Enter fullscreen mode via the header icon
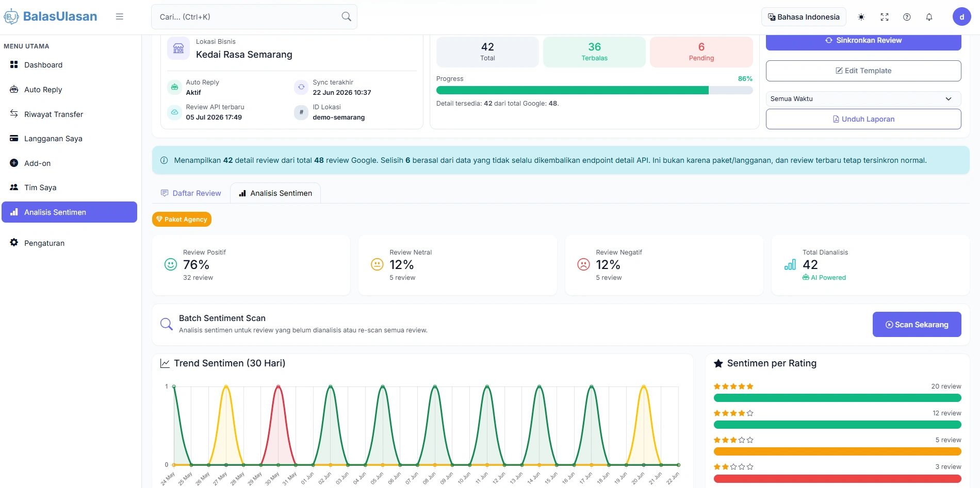The height and width of the screenshot is (488, 980). [885, 17]
